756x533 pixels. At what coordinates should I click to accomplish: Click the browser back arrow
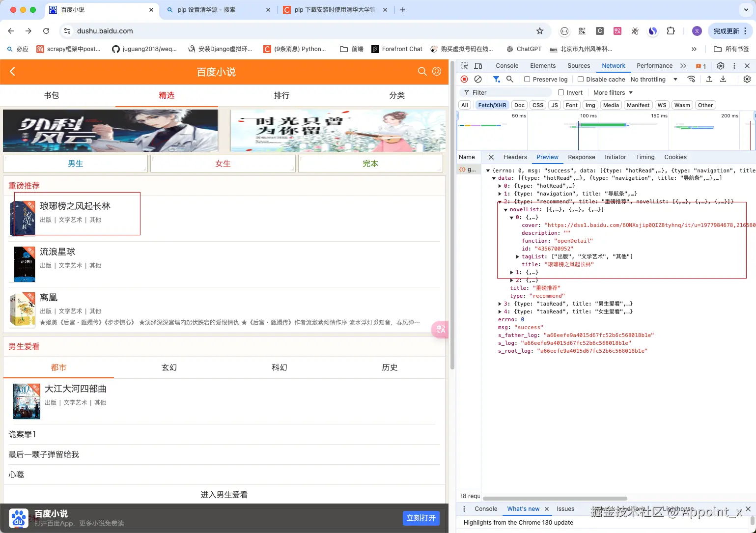tap(11, 31)
